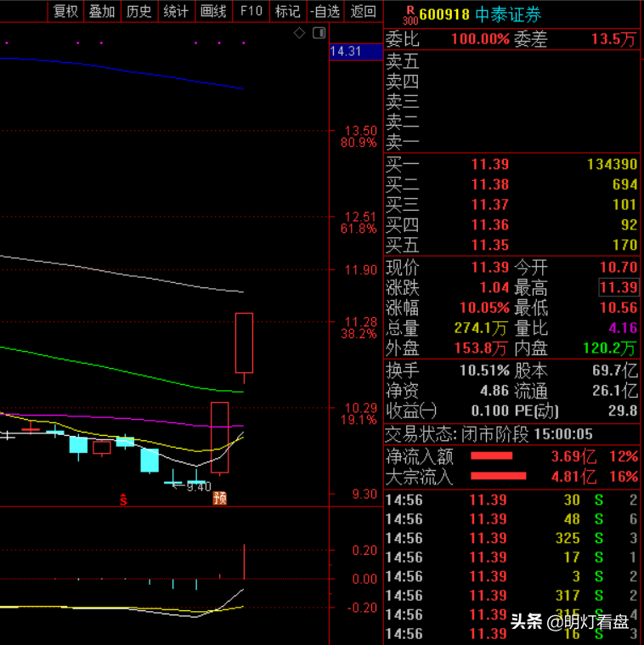644x645 pixels.
Task: Click the 买五 price 11.35
Action: [490, 245]
